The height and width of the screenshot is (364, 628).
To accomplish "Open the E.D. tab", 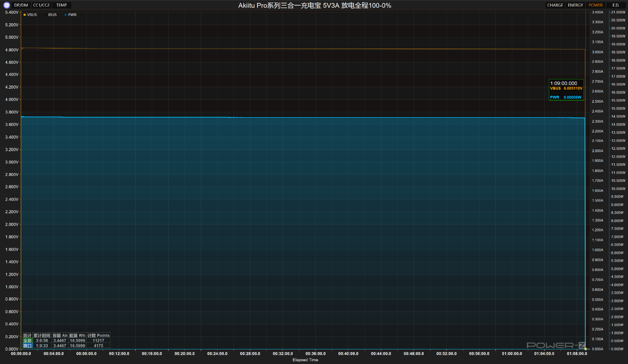I will click(x=616, y=5).
